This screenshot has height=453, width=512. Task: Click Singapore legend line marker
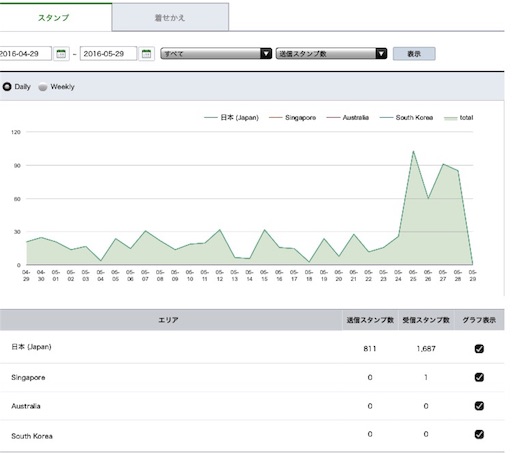tap(275, 118)
